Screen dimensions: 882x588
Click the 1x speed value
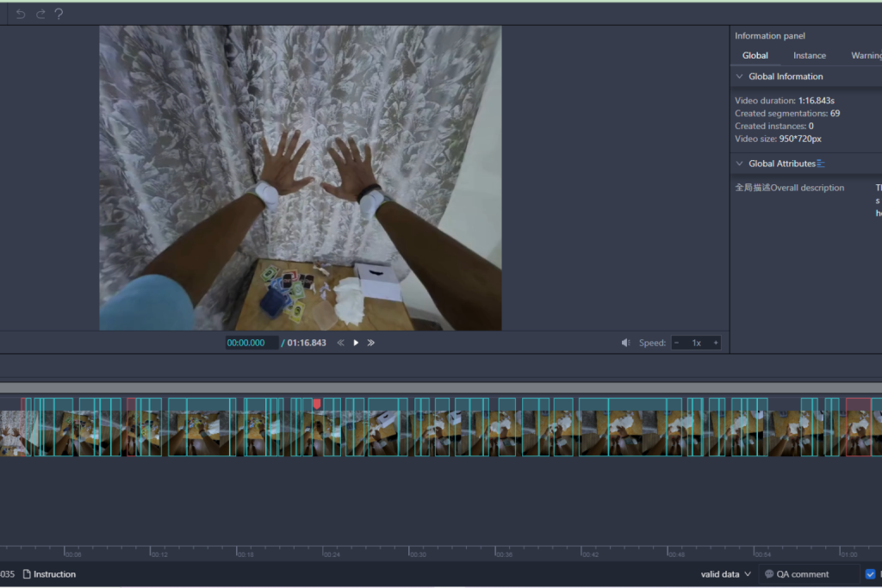(x=696, y=343)
